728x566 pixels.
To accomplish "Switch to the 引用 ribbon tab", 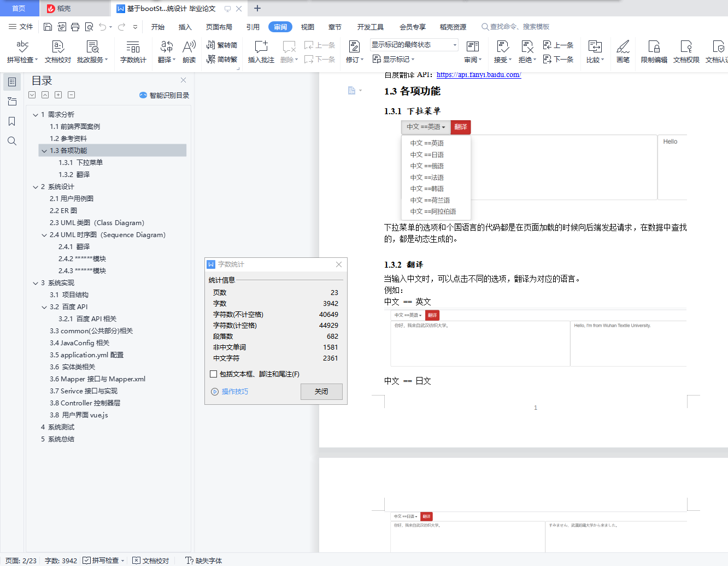I will (253, 27).
